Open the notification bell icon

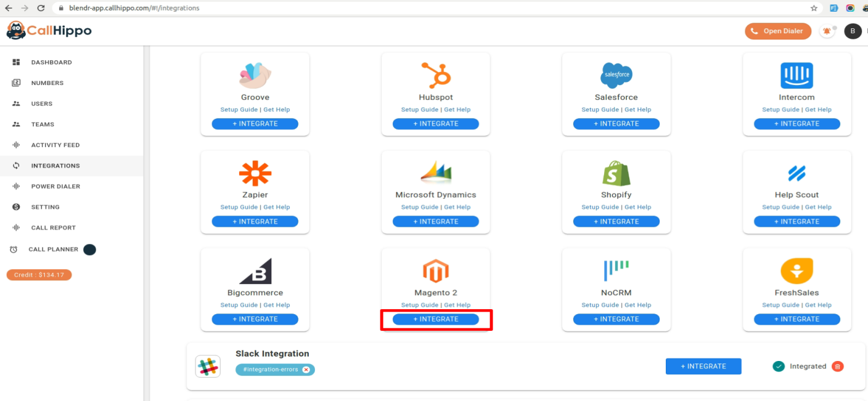pyautogui.click(x=827, y=31)
